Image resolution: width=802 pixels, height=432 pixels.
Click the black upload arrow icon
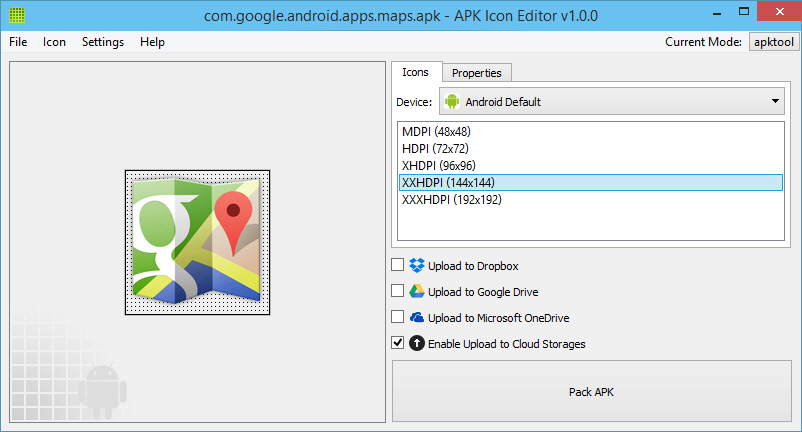(x=417, y=343)
